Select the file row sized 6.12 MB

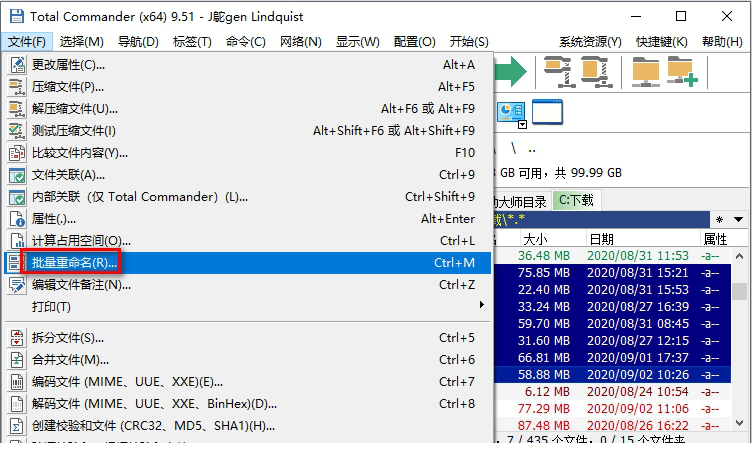(x=612, y=391)
